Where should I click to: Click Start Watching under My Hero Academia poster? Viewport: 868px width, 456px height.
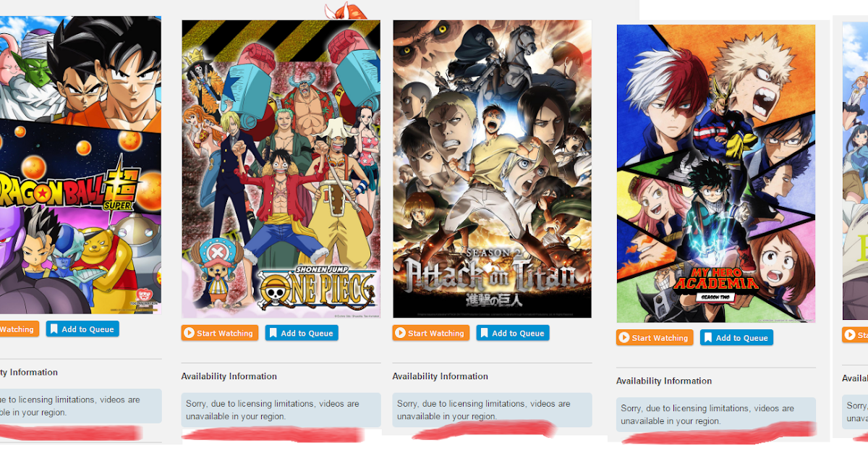655,337
